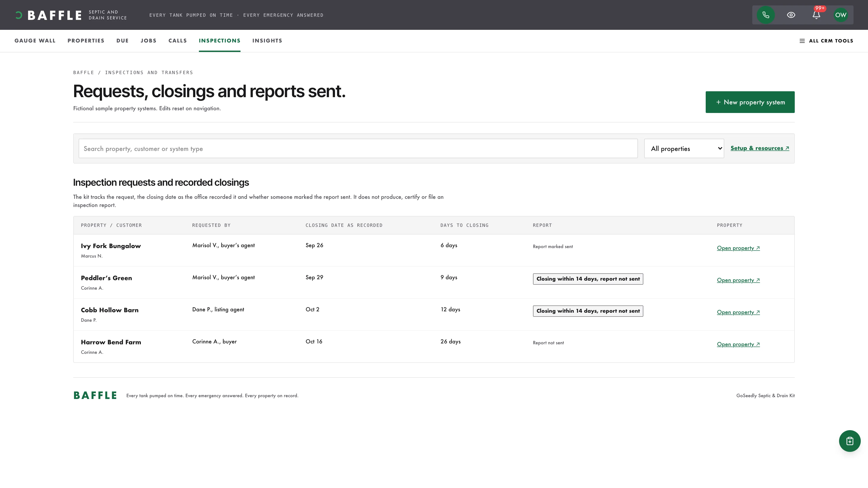Click the BAFFLE breadcrumb text

click(84, 72)
